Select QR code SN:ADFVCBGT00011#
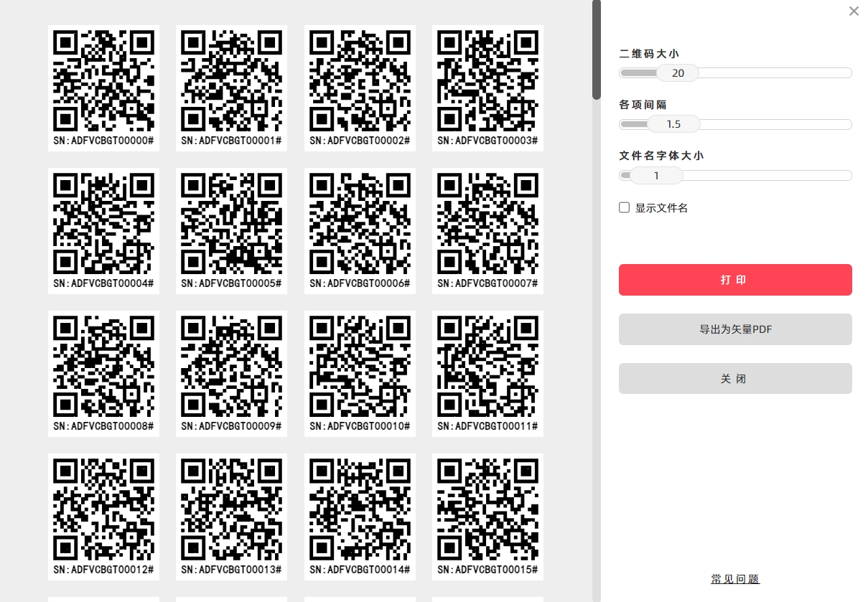Screen dimensions: 868x602 click(x=487, y=374)
